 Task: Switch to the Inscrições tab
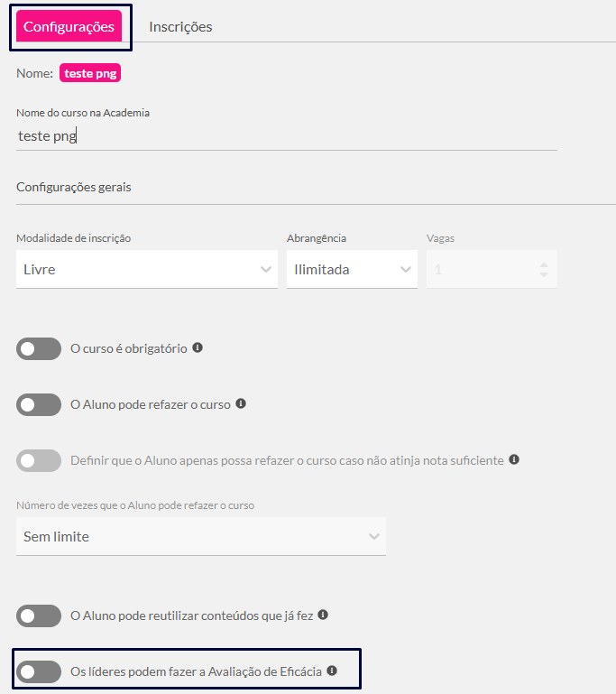180,26
